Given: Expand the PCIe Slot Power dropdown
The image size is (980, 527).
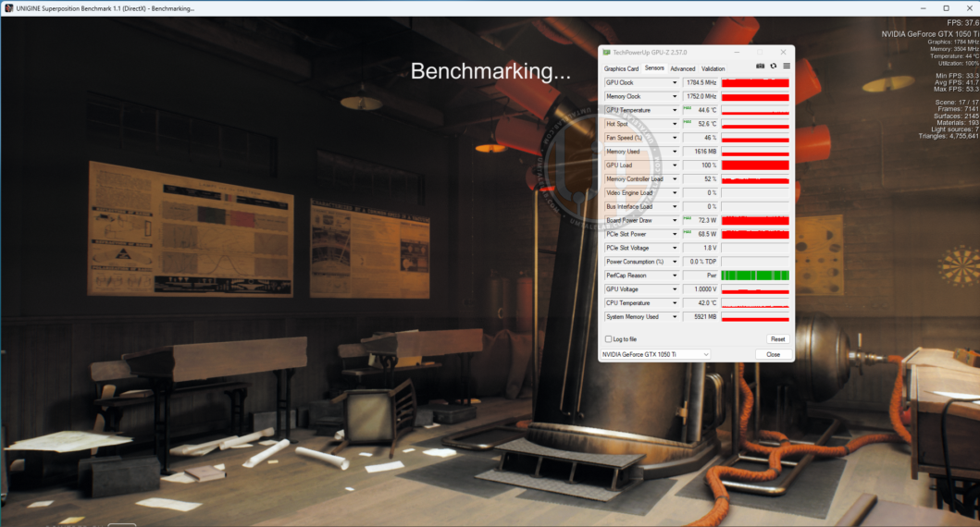Looking at the screenshot, I should 675,234.
